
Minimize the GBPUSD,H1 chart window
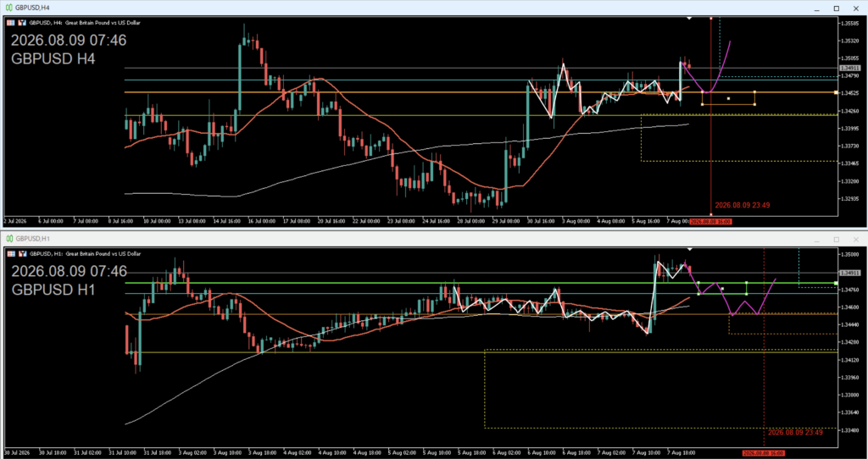click(x=816, y=240)
